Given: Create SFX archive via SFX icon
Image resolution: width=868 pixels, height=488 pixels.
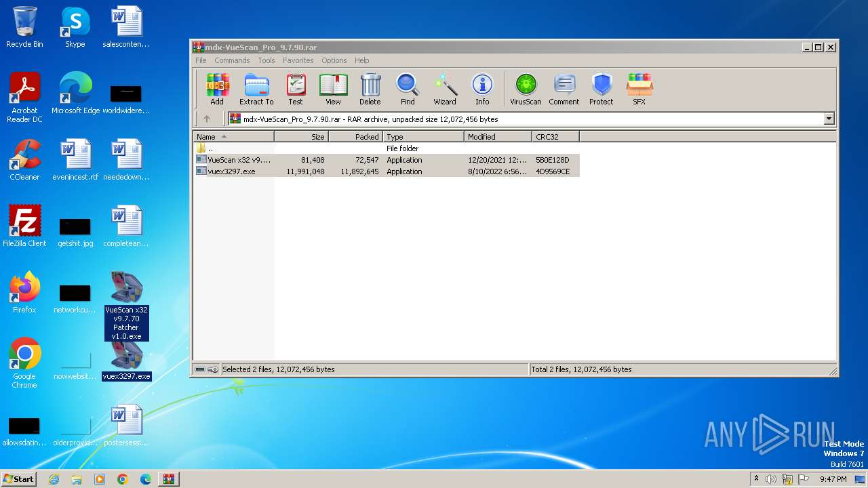Looking at the screenshot, I should point(639,89).
